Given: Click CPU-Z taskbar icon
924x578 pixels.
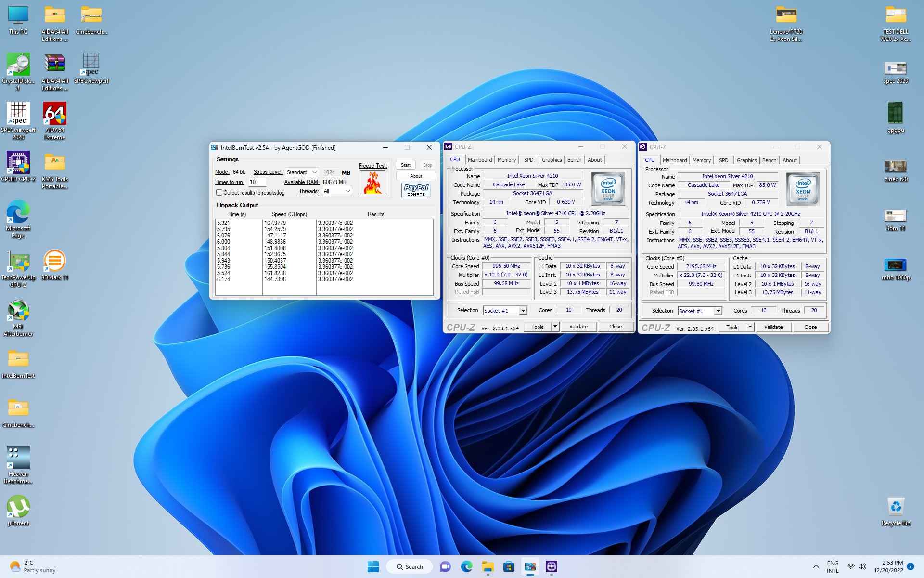Looking at the screenshot, I should click(x=551, y=566).
